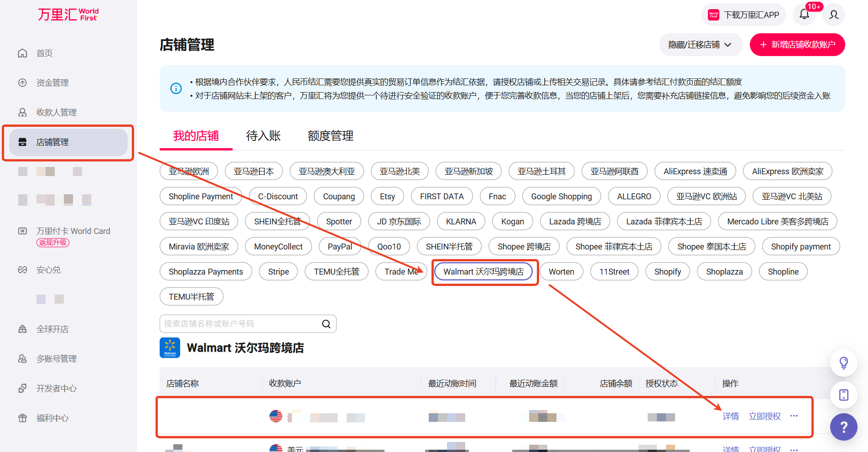Open the user profile icon
This screenshot has width=868, height=452.
(x=834, y=15)
